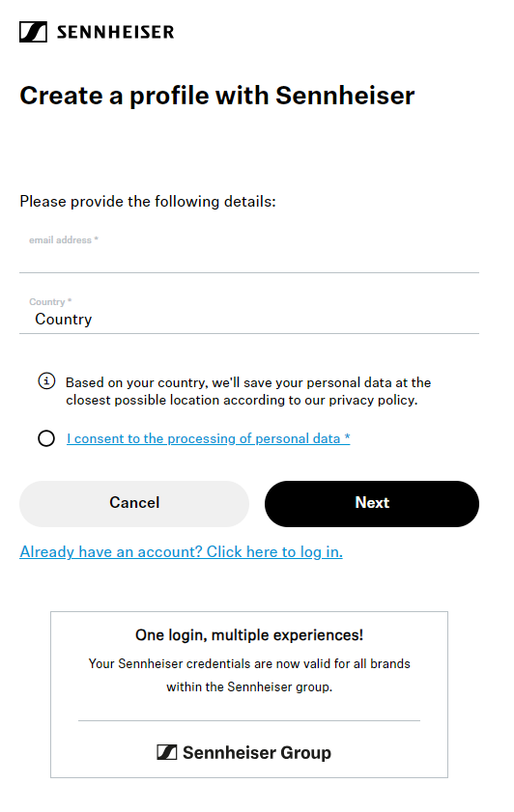The width and height of the screenshot is (514, 812).
Task: Click the asterisk after consent link text
Action: [x=347, y=437]
